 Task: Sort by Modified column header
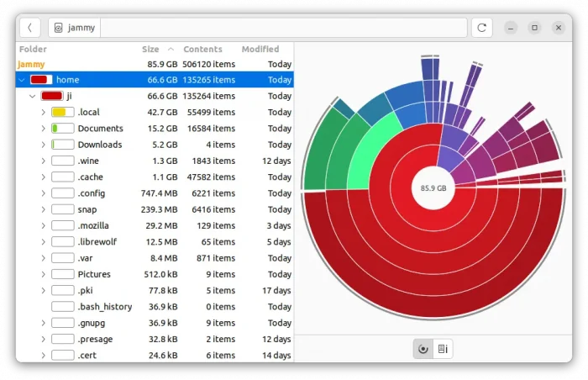260,50
